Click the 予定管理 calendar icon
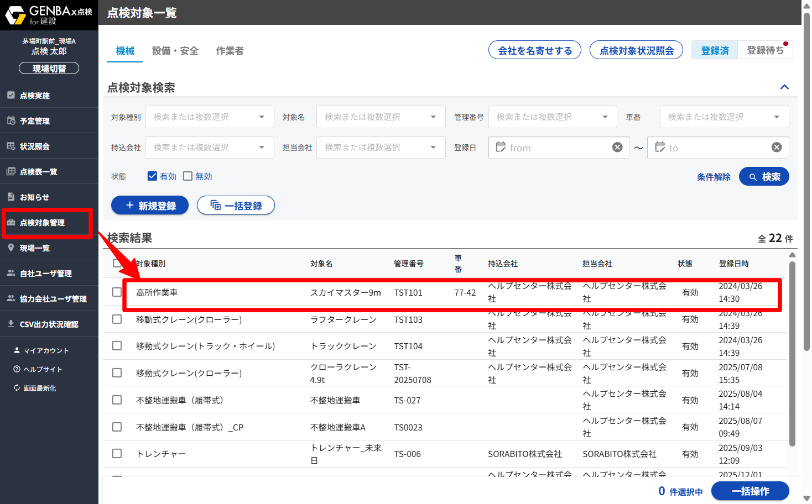The width and height of the screenshot is (812, 504). [x=11, y=120]
